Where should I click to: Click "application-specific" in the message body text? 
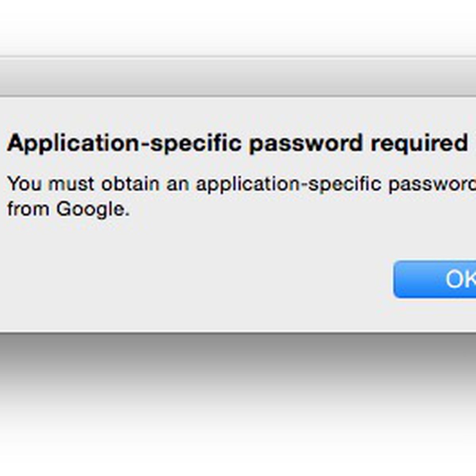pos(288,184)
